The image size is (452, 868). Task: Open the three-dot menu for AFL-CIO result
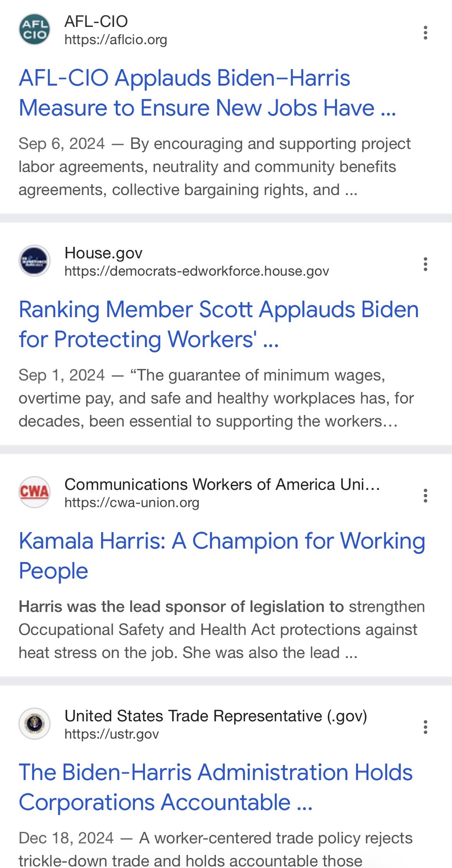click(425, 33)
